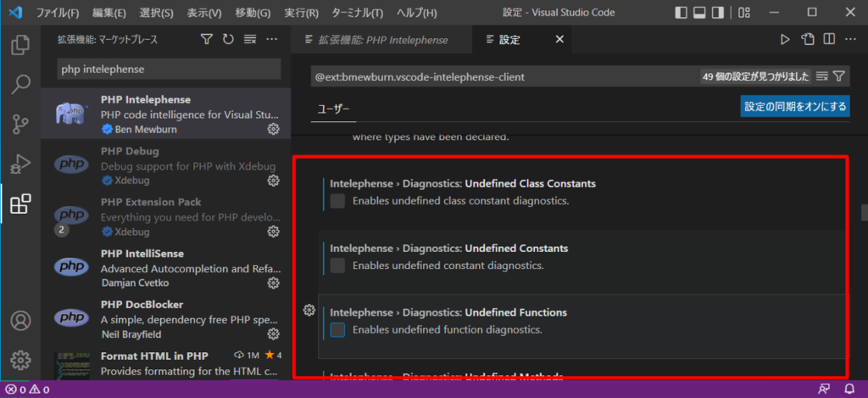868x398 pixels.
Task: Toggle primary side bar layout icon
Action: point(682,12)
